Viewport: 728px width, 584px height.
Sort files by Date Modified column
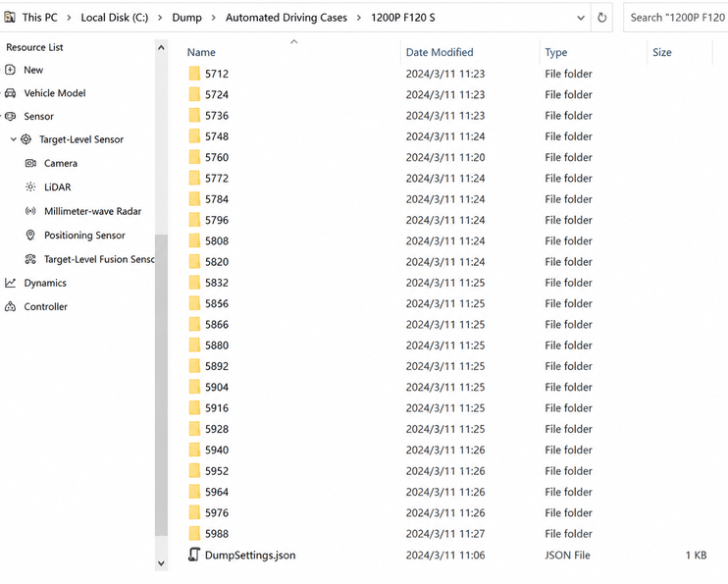[440, 52]
